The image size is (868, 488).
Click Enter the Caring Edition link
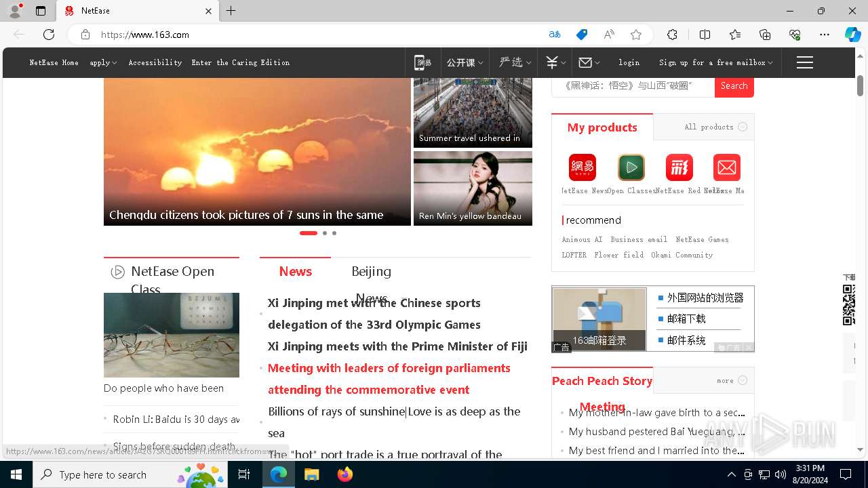[241, 62]
